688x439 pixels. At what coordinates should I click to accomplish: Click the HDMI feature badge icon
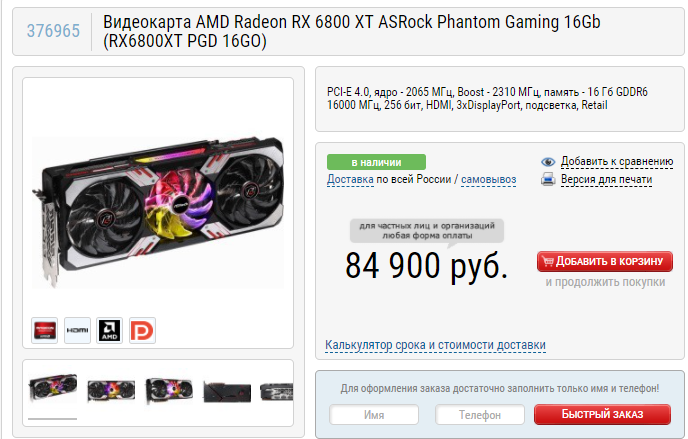(77, 330)
